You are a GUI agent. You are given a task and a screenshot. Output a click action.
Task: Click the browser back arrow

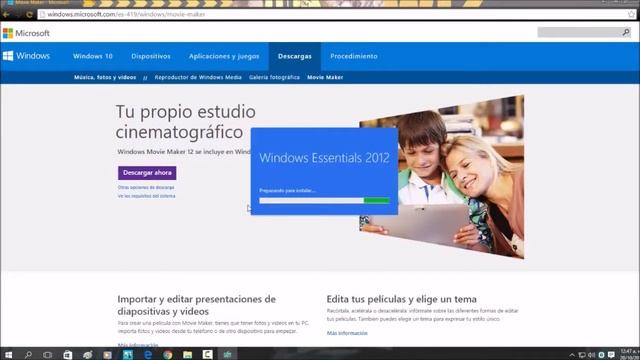6,14
